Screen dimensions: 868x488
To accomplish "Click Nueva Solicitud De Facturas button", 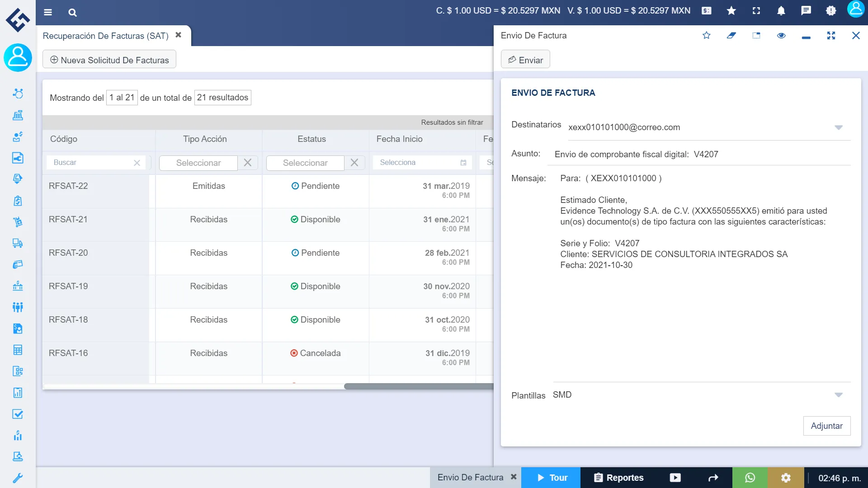I will click(x=109, y=60).
